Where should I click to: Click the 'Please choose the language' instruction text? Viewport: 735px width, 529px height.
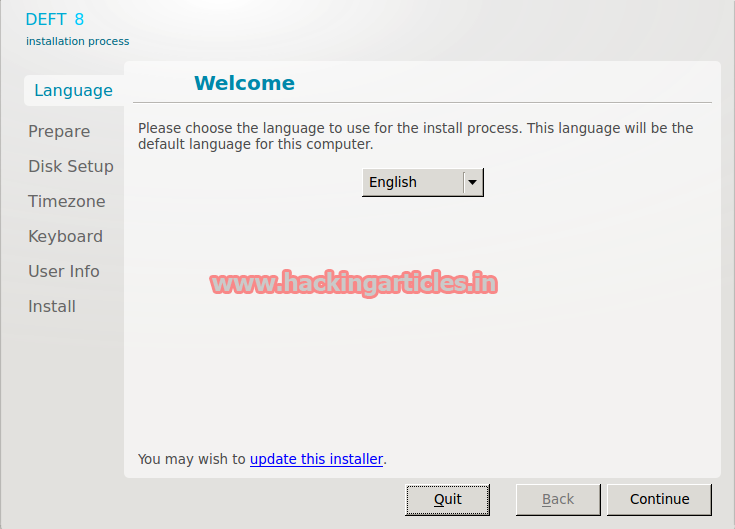(x=415, y=136)
